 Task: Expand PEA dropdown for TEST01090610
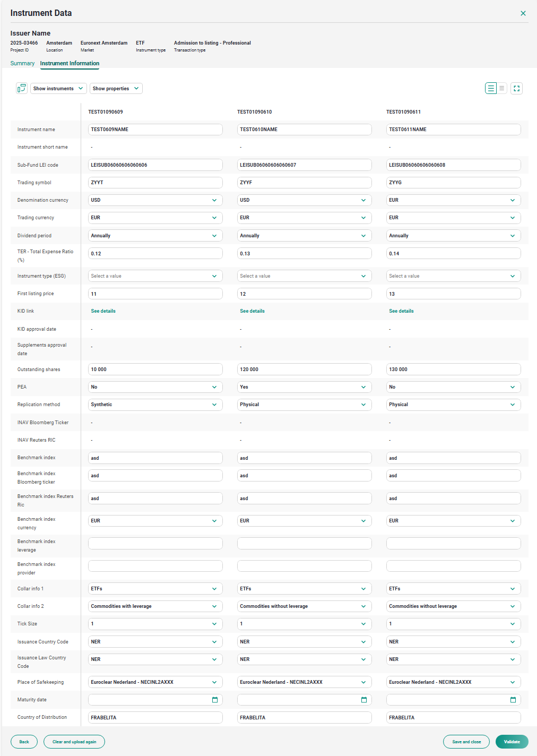(304, 387)
